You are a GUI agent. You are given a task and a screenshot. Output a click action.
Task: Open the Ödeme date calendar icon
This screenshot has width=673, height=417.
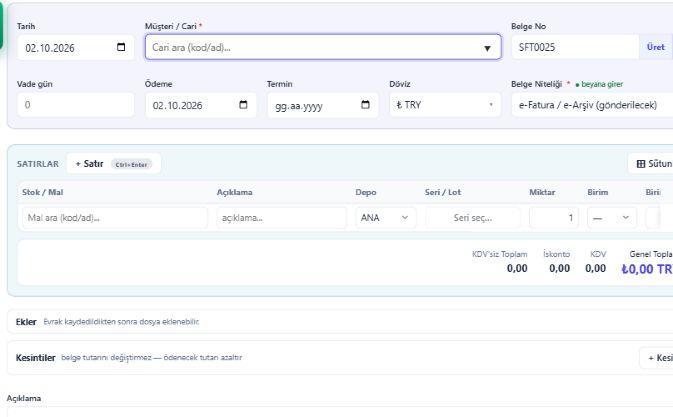[243, 105]
